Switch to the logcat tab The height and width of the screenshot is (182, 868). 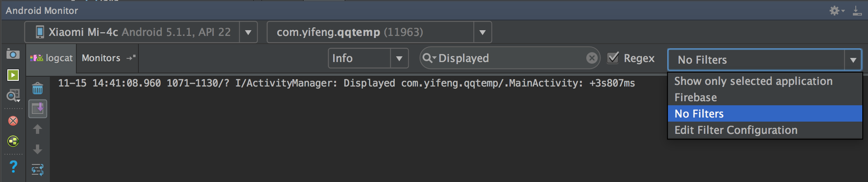click(x=52, y=58)
